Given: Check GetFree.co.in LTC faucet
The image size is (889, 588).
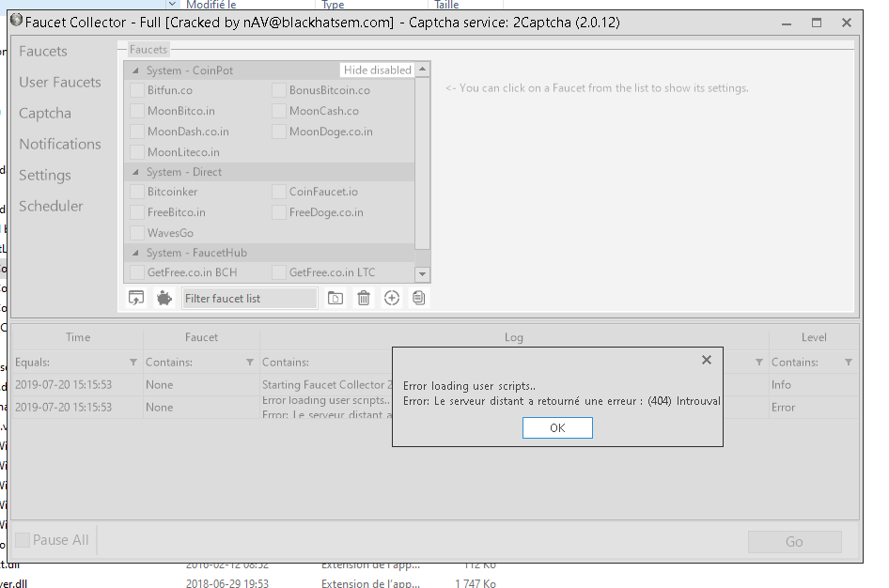Looking at the screenshot, I should 278,272.
